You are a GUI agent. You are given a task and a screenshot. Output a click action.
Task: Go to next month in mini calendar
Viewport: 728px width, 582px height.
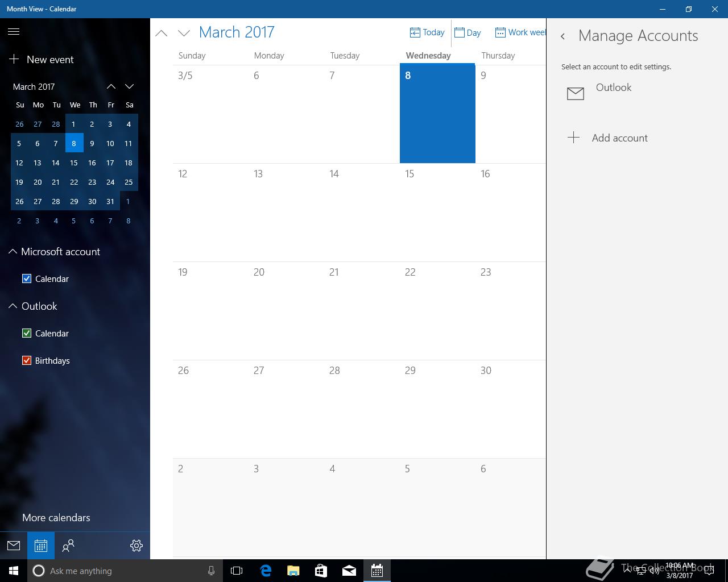pos(129,86)
